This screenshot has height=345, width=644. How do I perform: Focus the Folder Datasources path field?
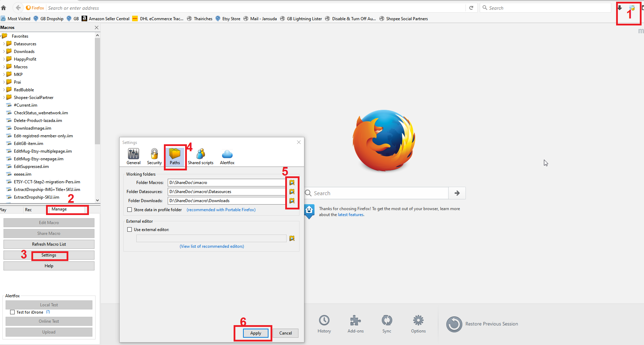pos(227,192)
